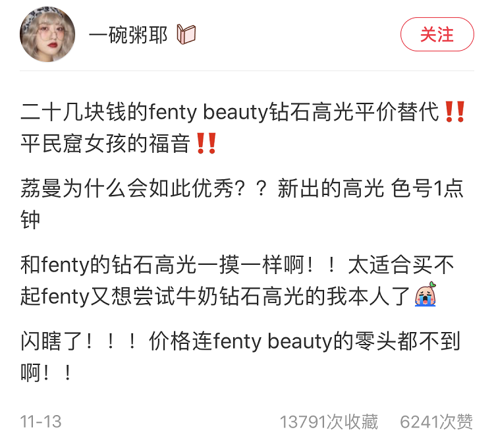Click the 关注 follow button
Viewport: 494px width, 448px height.
437,34
